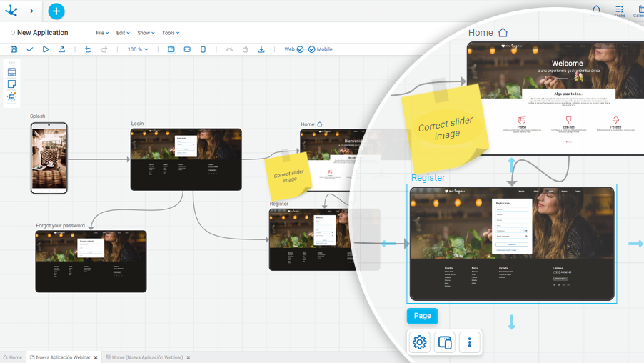Screen dimensions: 644x363
Task: Click the New Application title
Action: (43, 32)
